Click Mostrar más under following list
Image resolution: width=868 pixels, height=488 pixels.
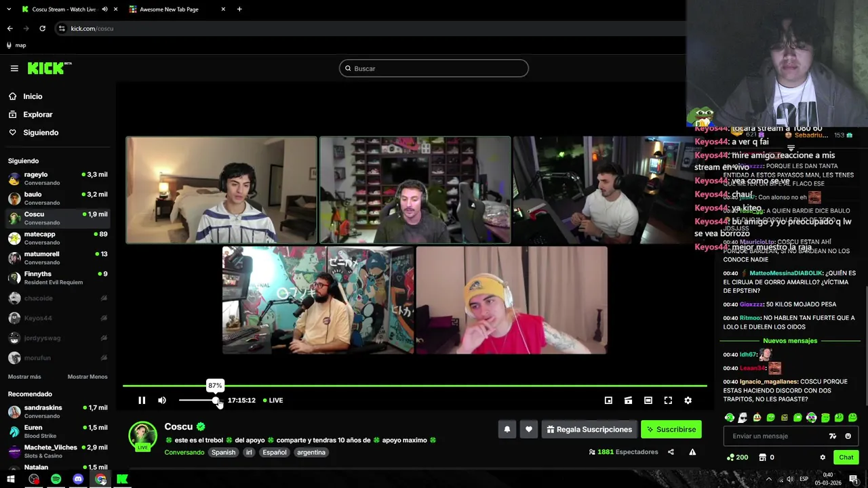(24, 377)
